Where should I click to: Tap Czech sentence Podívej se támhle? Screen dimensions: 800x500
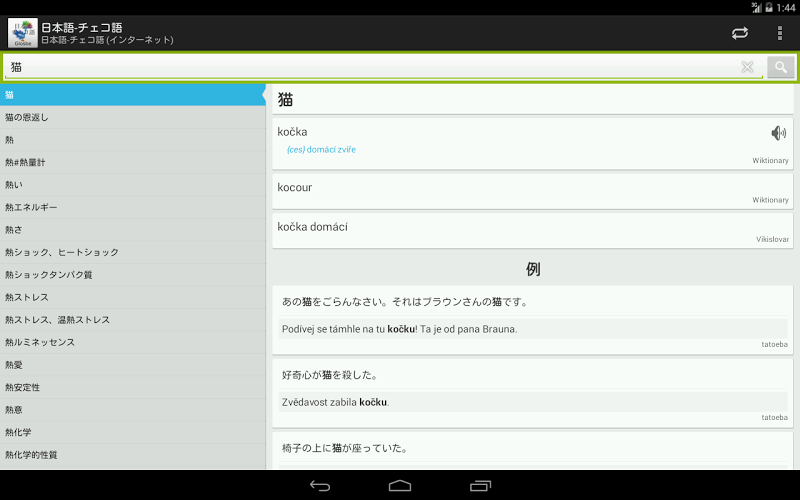(399, 329)
